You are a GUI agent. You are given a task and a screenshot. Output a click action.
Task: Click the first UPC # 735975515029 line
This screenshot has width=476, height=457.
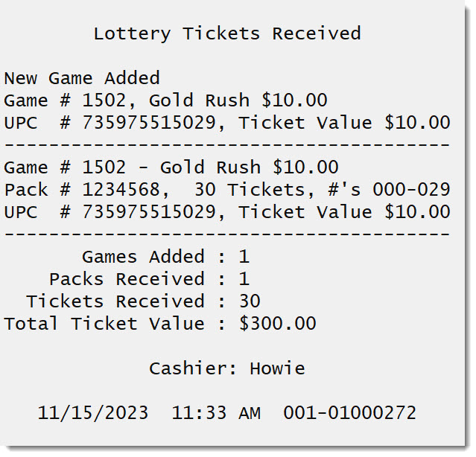tap(227, 123)
